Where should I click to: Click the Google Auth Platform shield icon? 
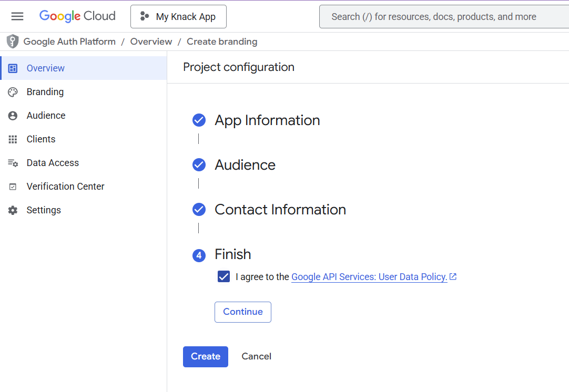(13, 42)
